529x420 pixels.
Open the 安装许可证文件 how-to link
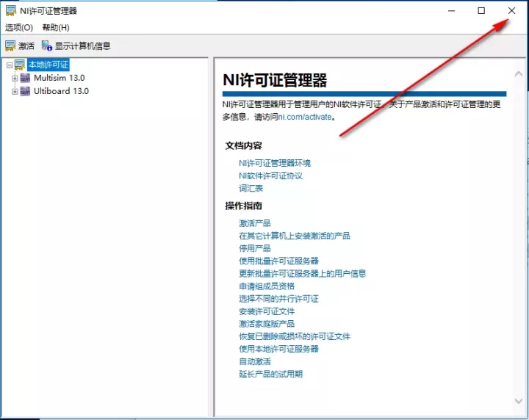tap(267, 311)
